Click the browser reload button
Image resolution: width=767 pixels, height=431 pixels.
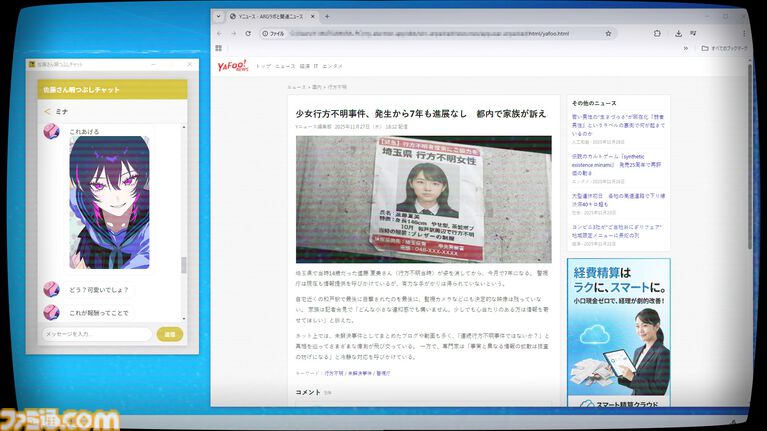coord(247,33)
